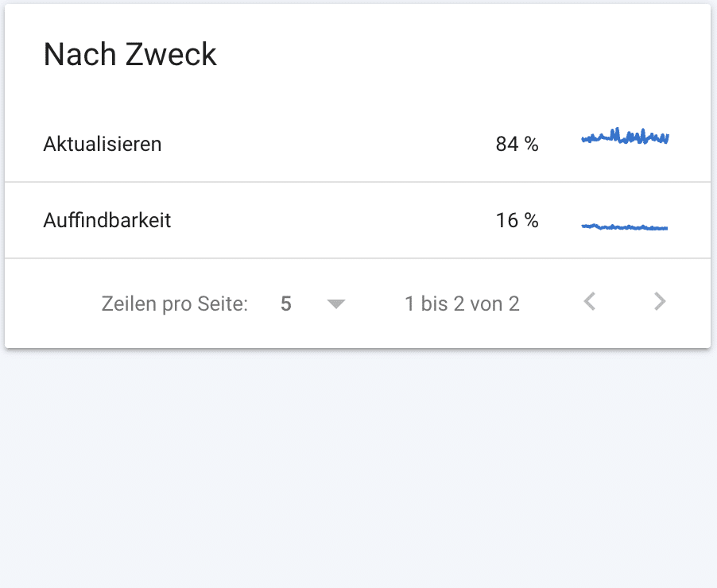Click the Auffindbarkeit row entry

107,221
